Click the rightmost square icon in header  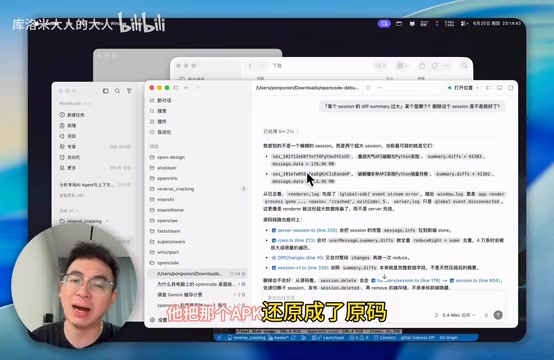(x=511, y=88)
